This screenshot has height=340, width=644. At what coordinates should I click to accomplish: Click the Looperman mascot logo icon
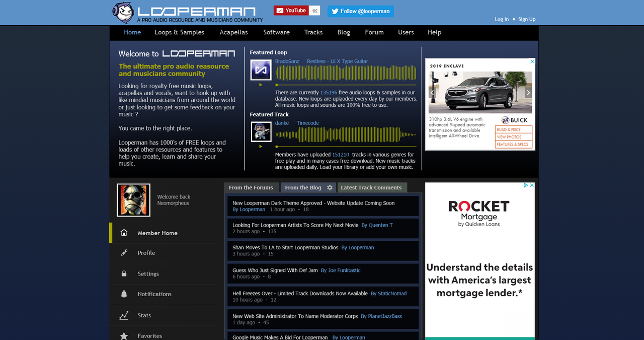pyautogui.click(x=123, y=13)
